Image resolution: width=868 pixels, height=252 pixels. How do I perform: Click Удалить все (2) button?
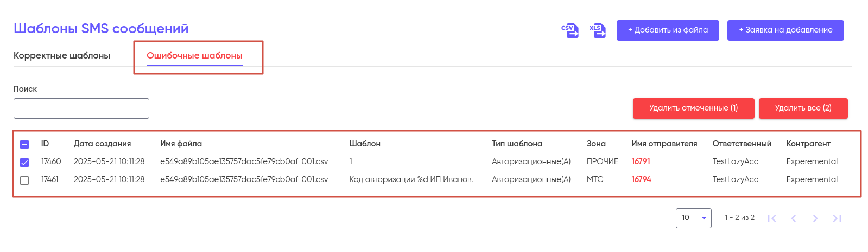click(803, 108)
